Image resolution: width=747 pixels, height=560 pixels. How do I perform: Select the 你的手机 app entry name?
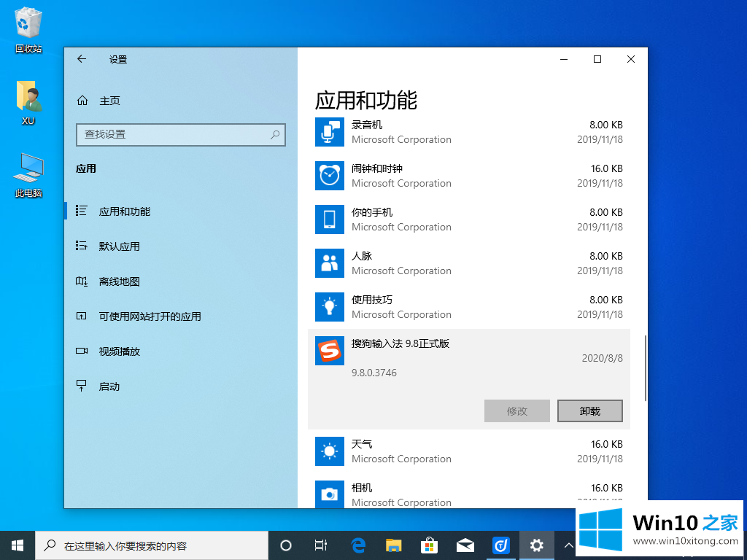click(x=372, y=212)
